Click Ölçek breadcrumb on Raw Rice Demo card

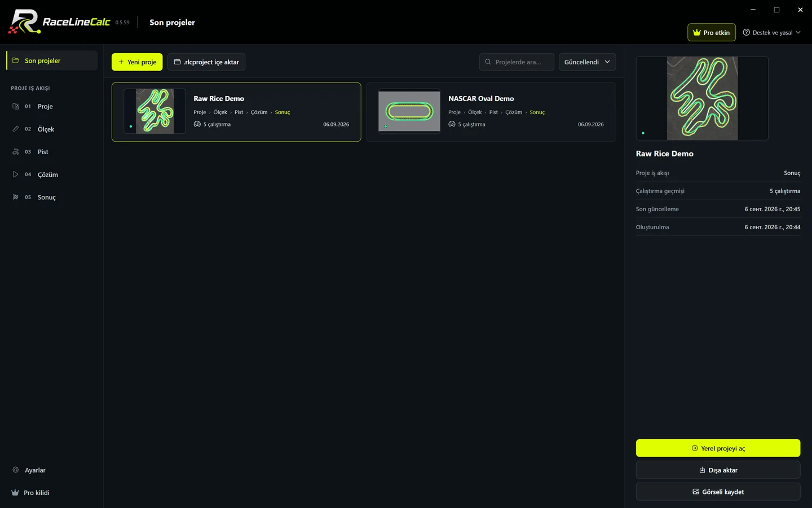click(x=220, y=112)
